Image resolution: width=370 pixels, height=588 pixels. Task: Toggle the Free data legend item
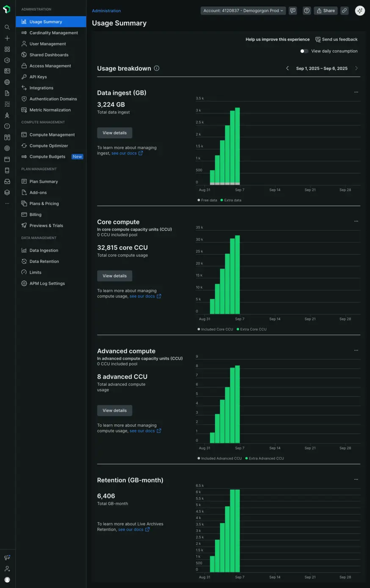click(207, 200)
